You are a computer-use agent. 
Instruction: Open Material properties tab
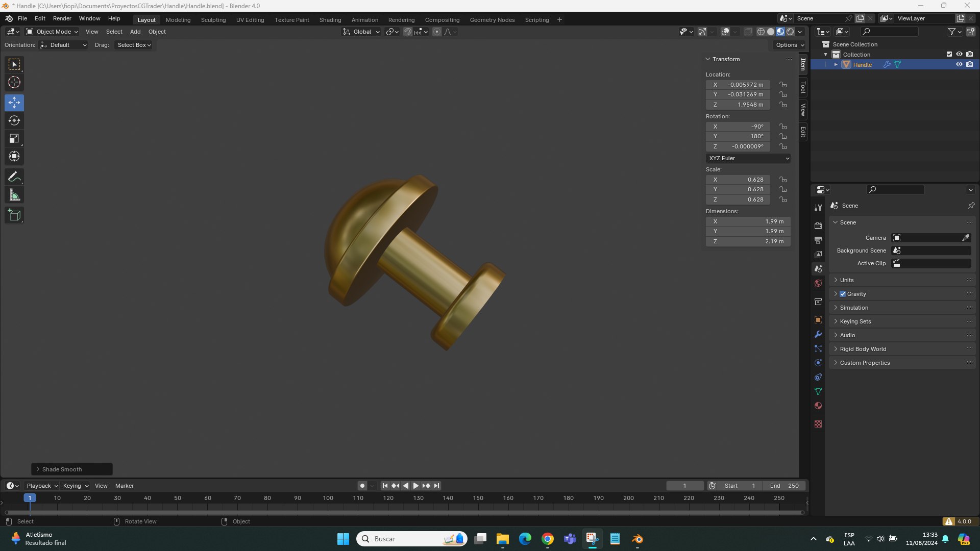(818, 406)
